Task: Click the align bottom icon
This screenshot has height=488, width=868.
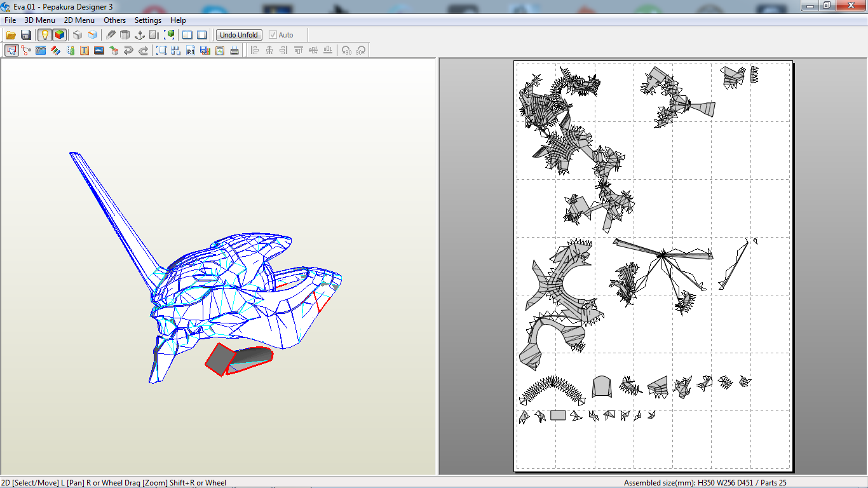Action: (328, 50)
